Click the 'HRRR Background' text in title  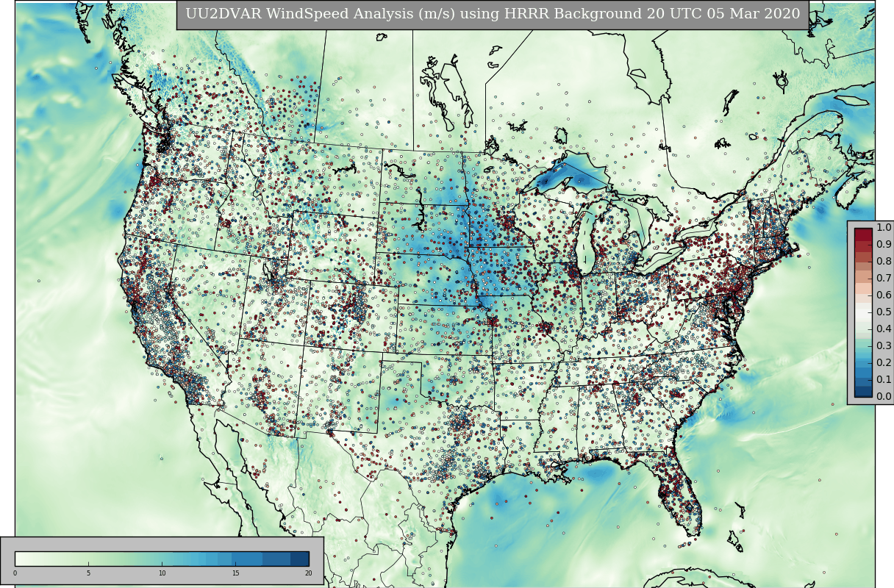[x=573, y=14]
